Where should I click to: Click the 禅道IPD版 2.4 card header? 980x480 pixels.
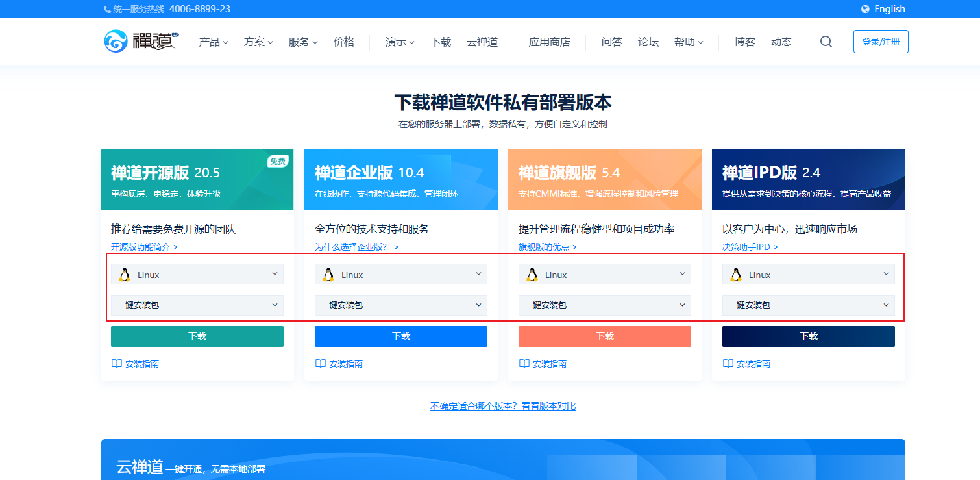coord(809,180)
